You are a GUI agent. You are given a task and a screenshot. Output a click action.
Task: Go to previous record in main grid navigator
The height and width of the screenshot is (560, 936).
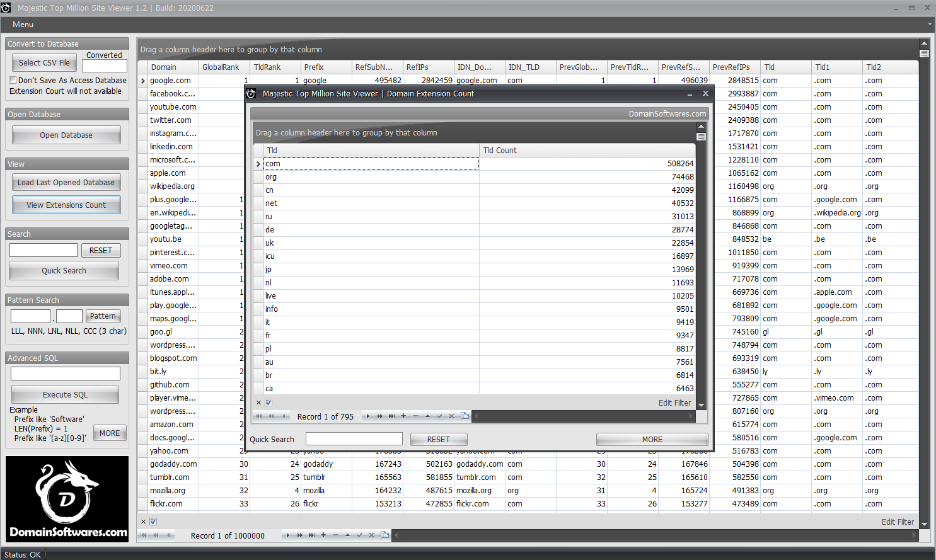click(169, 535)
